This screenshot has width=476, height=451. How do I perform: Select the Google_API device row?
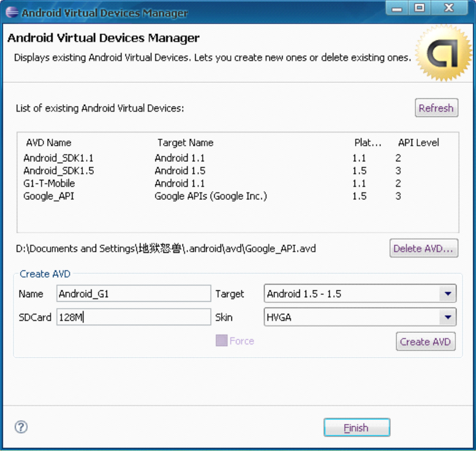point(238,196)
